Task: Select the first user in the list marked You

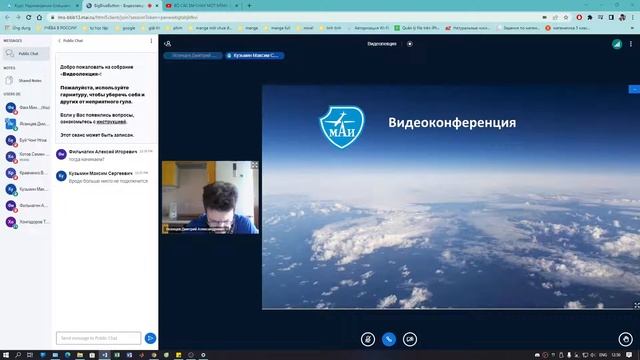Action: pos(27,108)
